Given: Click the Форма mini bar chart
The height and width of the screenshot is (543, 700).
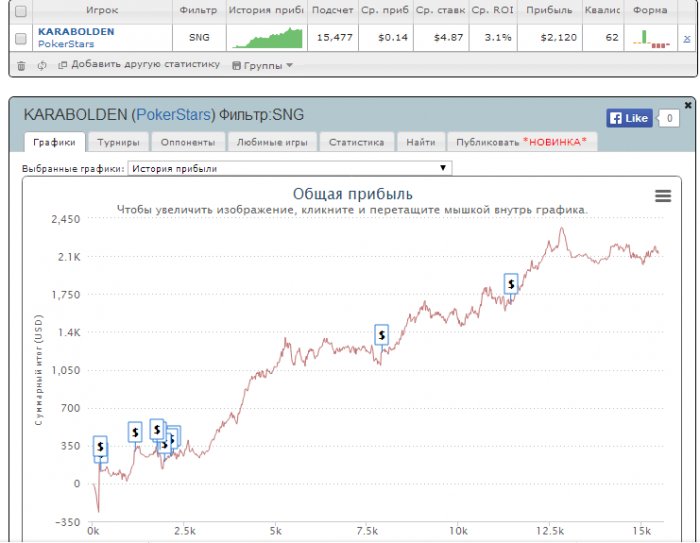Looking at the screenshot, I should [x=651, y=38].
